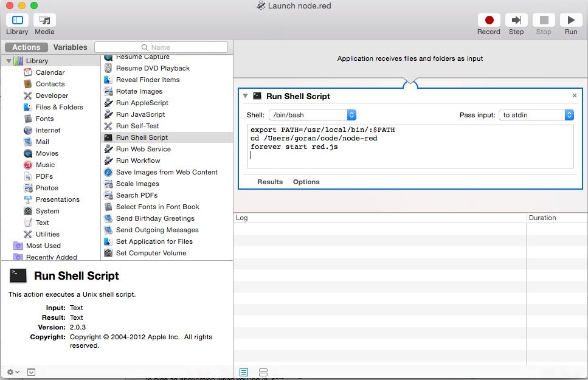
Task: Select the Run Self-Test action
Action: pyautogui.click(x=137, y=126)
